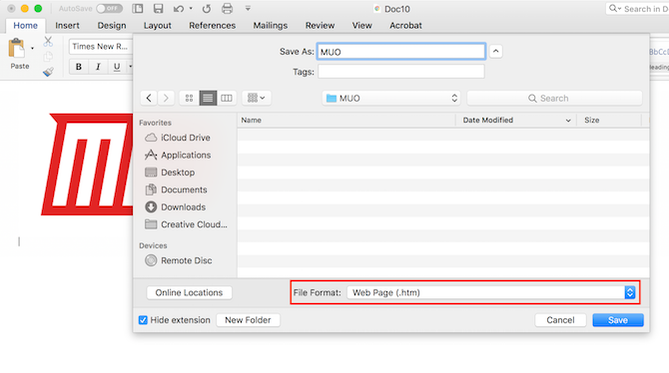Open the Mailings ribbon tab
Image resolution: width=669 pixels, height=373 pixels.
pos(270,26)
